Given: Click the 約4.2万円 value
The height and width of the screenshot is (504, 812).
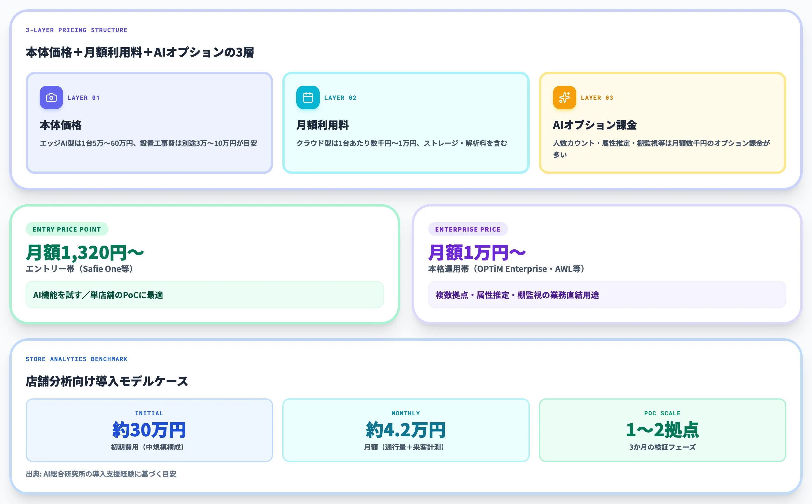Looking at the screenshot, I should (406, 430).
